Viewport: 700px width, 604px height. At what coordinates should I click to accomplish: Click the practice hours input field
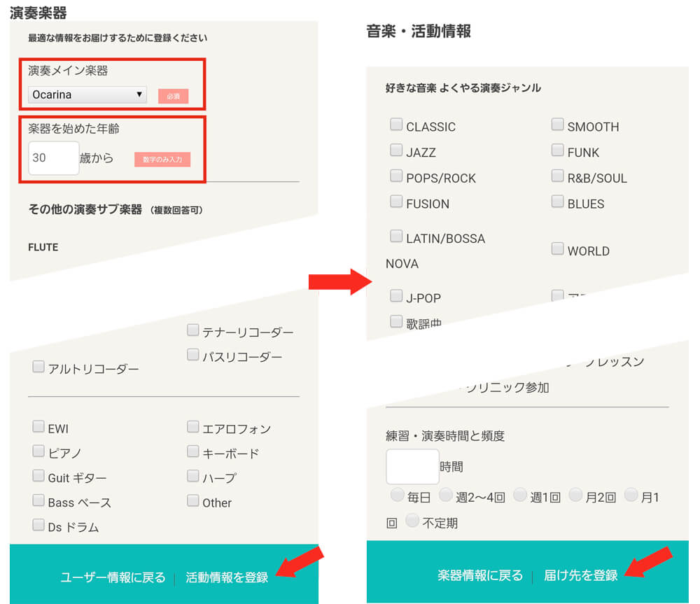(412, 467)
